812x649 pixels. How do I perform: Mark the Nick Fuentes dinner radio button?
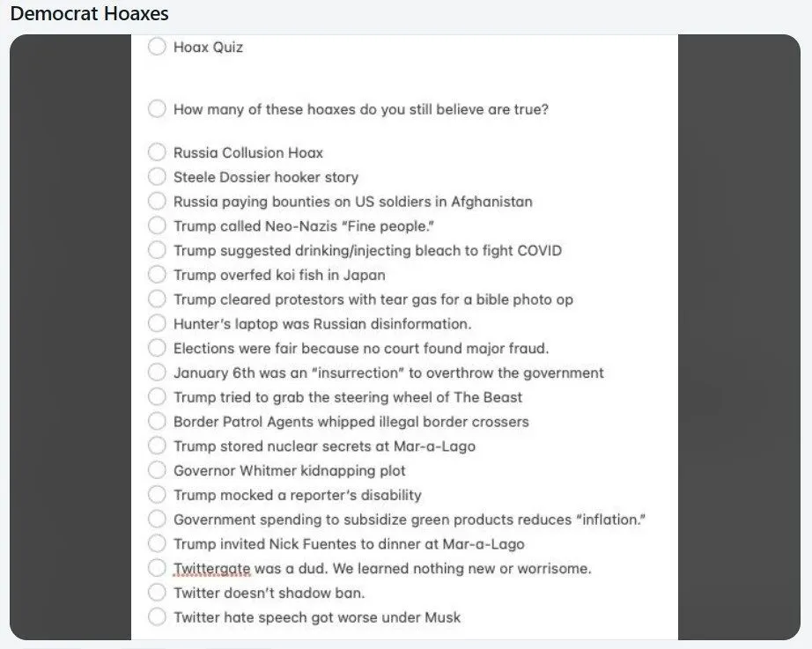pos(157,543)
